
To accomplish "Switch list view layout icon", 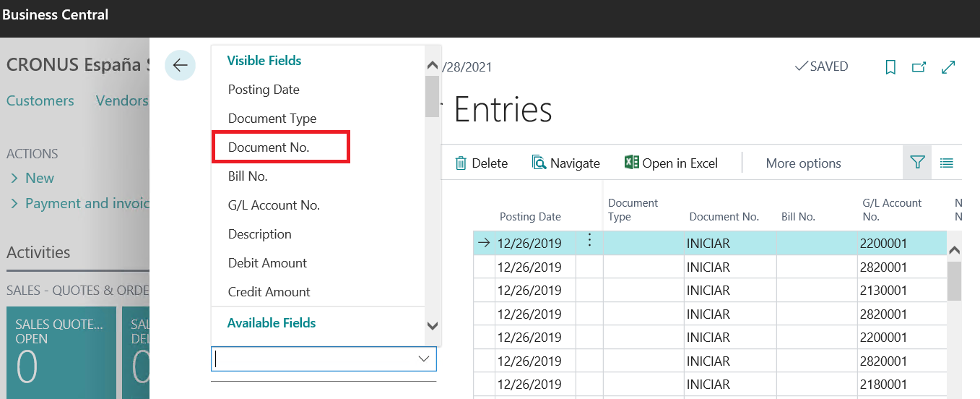I will tap(947, 163).
